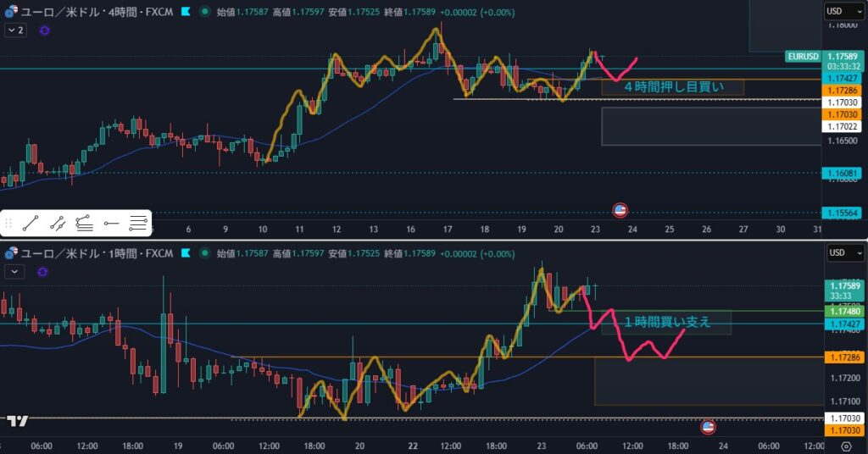Select the trend line drawing tool
This screenshot has width=868, height=454.
pos(31,224)
